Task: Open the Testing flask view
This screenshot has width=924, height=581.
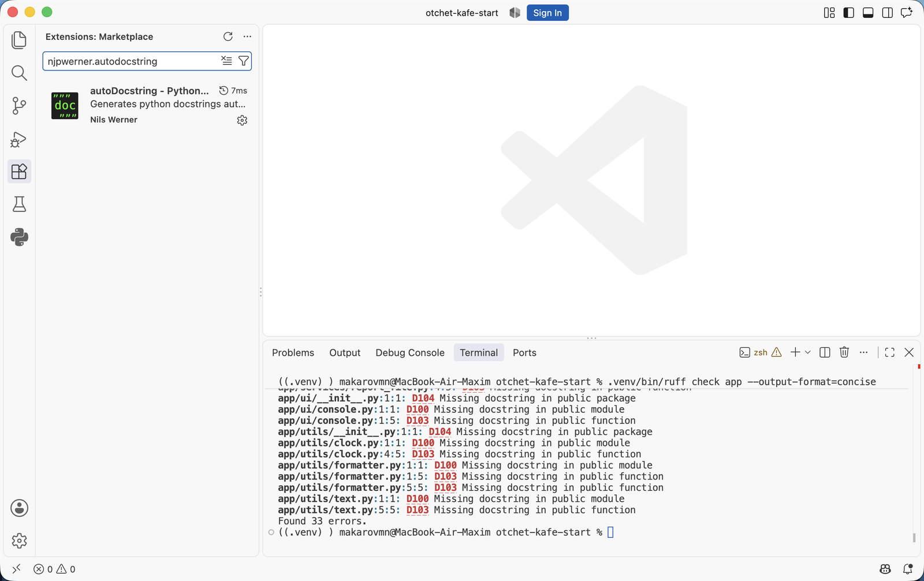Action: click(19, 204)
